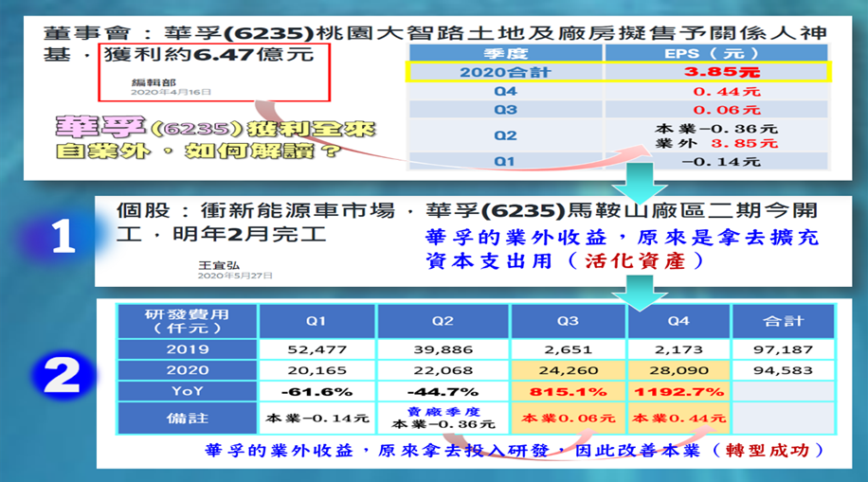
Task: Click the 3.85元 total EPS value
Action: [714, 71]
